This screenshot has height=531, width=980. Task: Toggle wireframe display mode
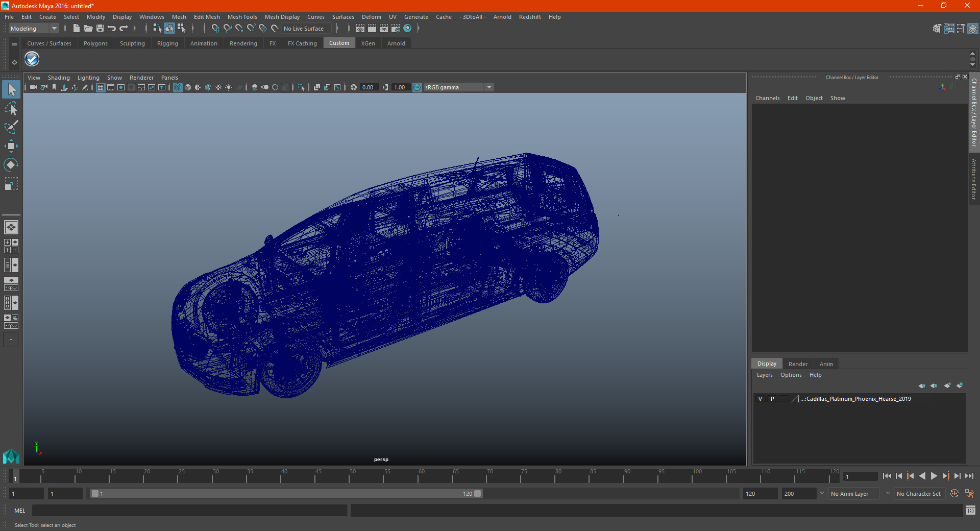click(178, 87)
